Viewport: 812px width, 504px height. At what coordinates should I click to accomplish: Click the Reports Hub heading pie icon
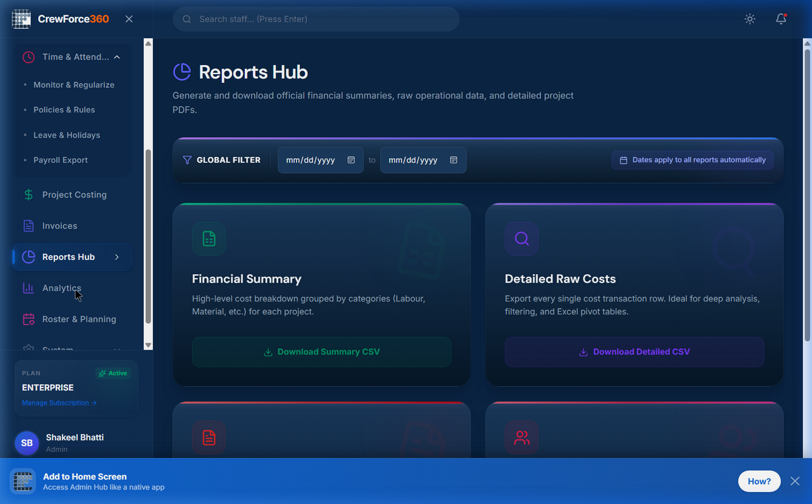182,72
